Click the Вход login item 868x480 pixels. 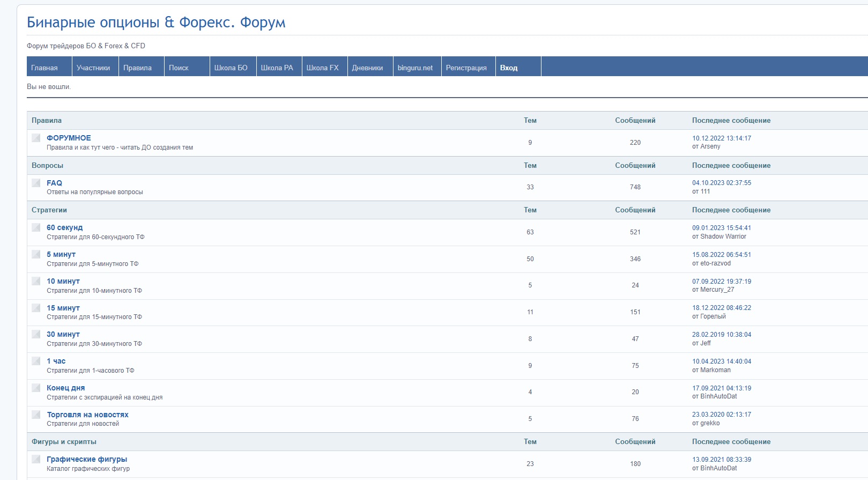pos(518,67)
